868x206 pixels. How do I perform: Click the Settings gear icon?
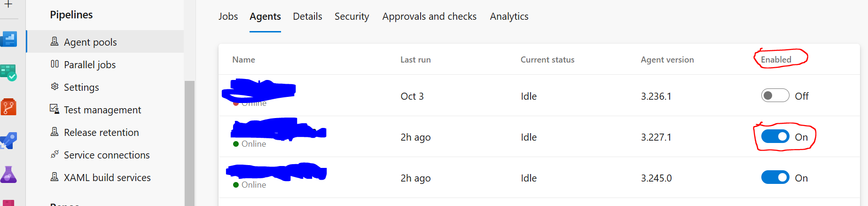pos(55,87)
